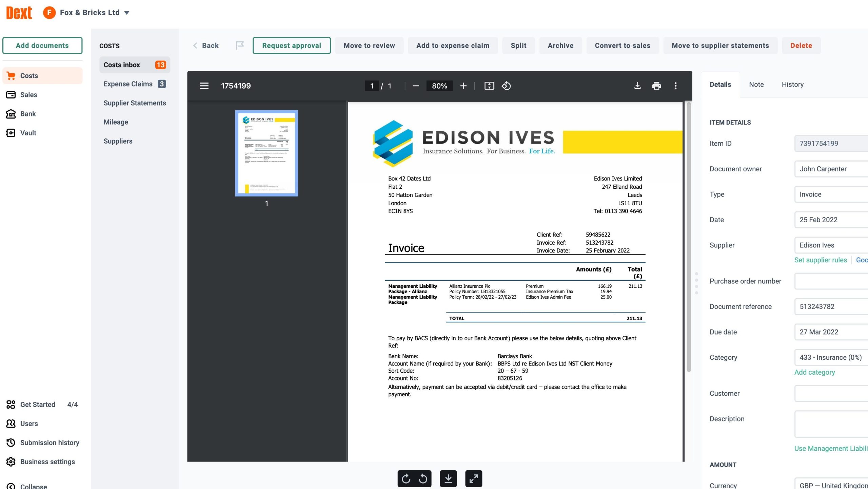Click the fit to page icon
This screenshot has width=868, height=489.
489,86
